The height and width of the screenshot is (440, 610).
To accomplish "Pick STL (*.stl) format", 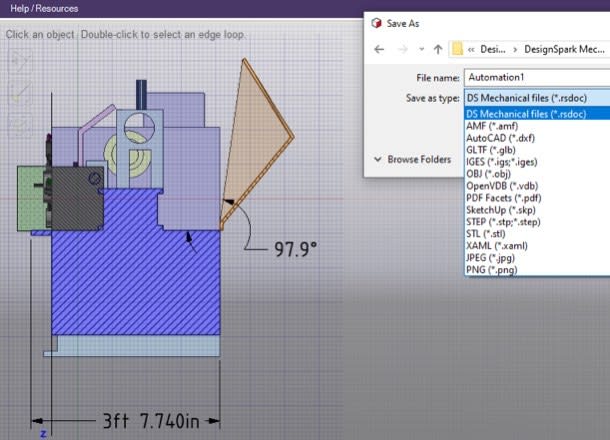I will point(537,234).
